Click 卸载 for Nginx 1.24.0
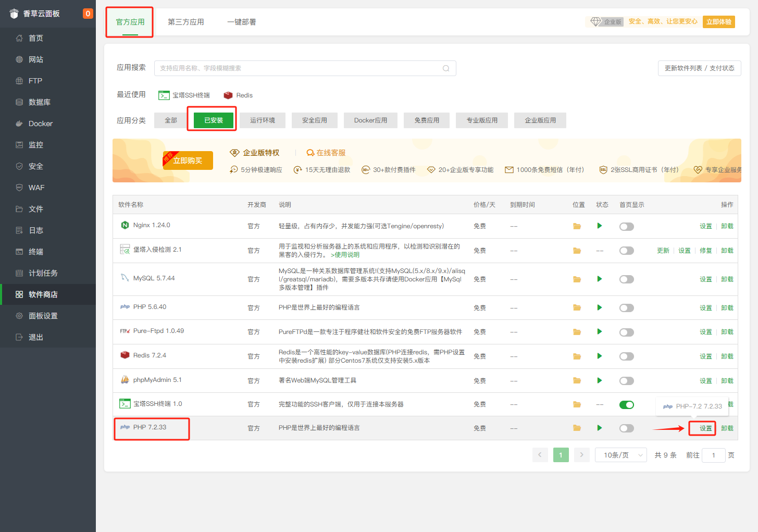Image resolution: width=758 pixels, height=532 pixels. 727,226
